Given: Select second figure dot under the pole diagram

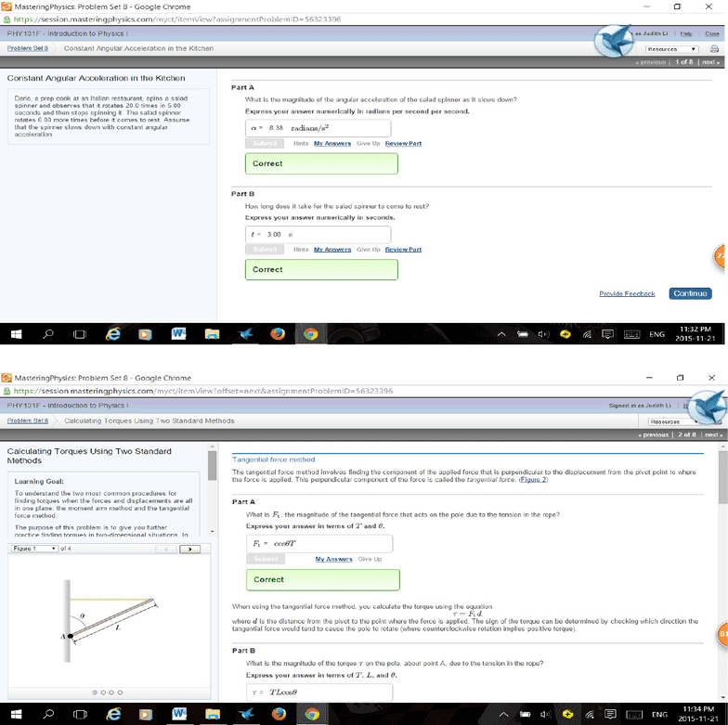Looking at the screenshot, I should (103, 693).
